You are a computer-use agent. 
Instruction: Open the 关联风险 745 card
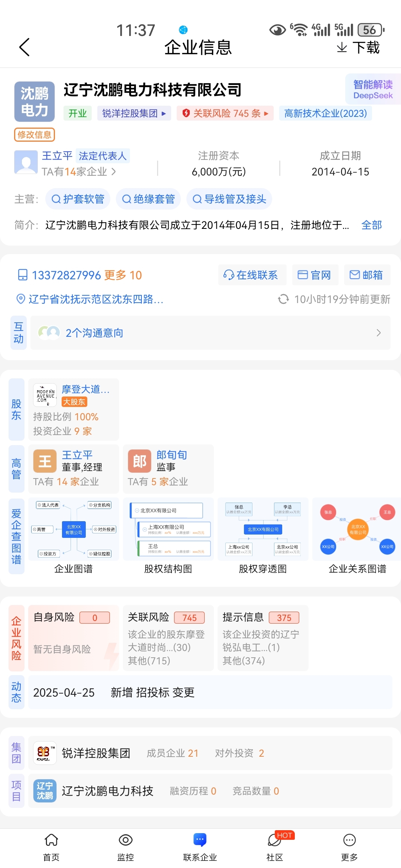168,638
